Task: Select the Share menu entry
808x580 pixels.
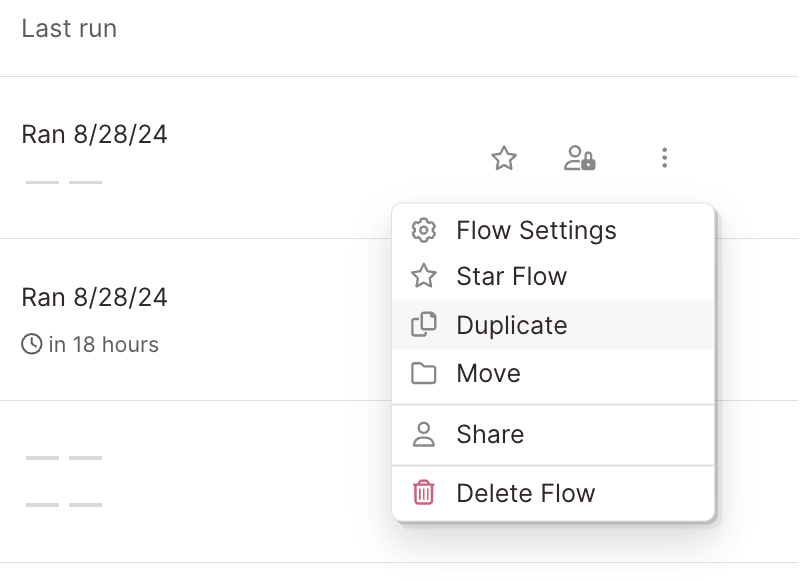Action: 490,435
